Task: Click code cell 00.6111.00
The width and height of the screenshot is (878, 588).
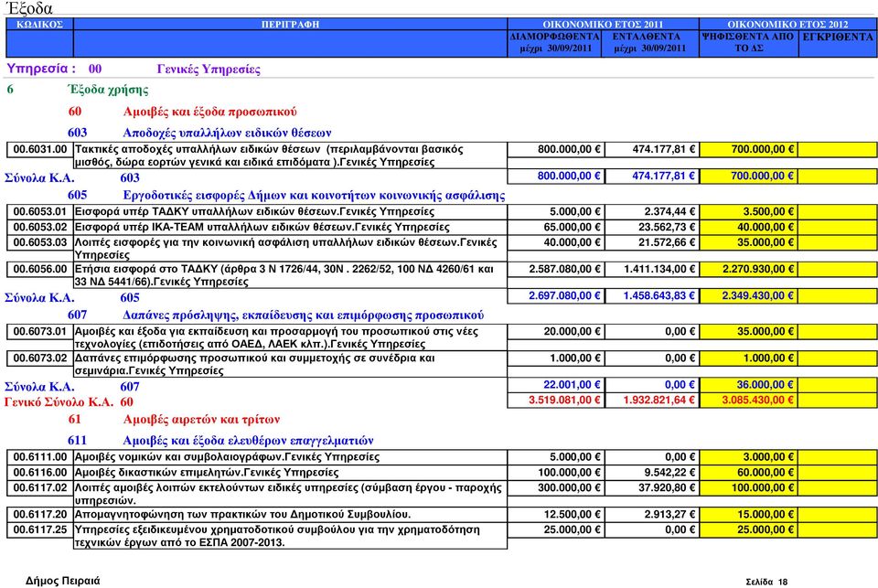Action: point(39,457)
